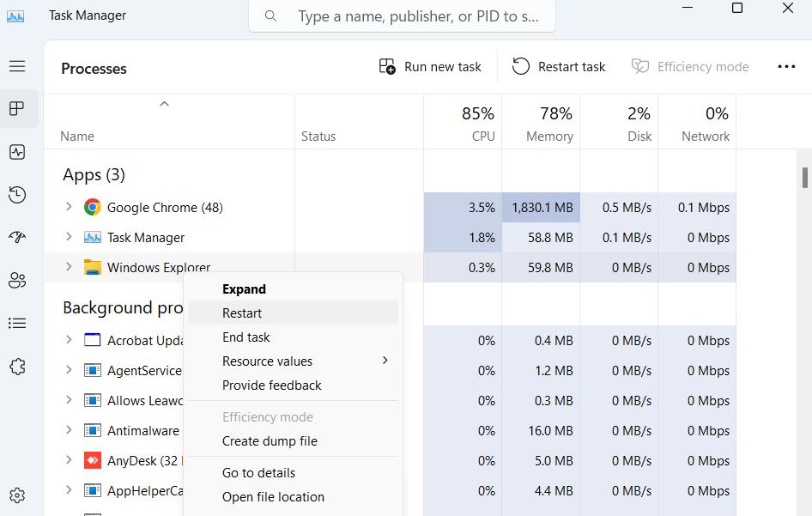Click the Task Manager process icon
The width and height of the screenshot is (812, 516).
[92, 237]
